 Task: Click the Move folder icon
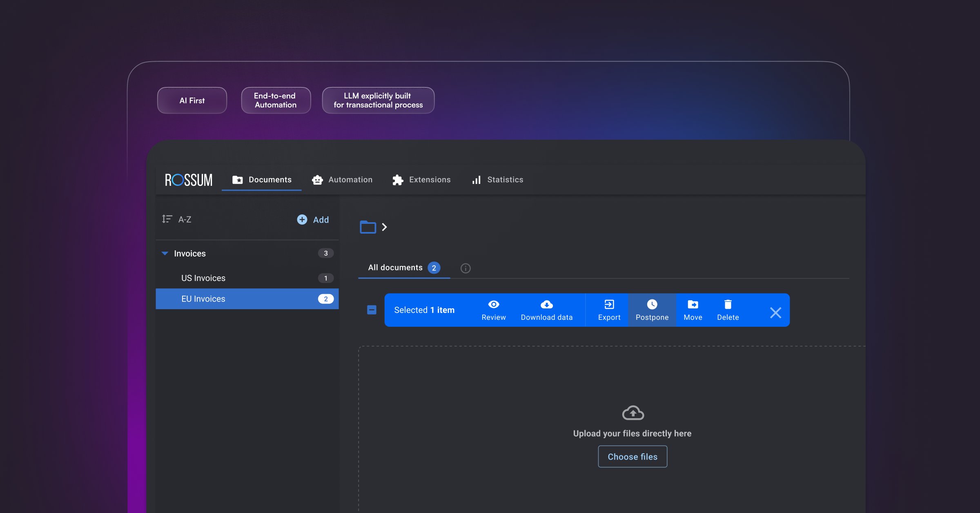click(x=693, y=304)
